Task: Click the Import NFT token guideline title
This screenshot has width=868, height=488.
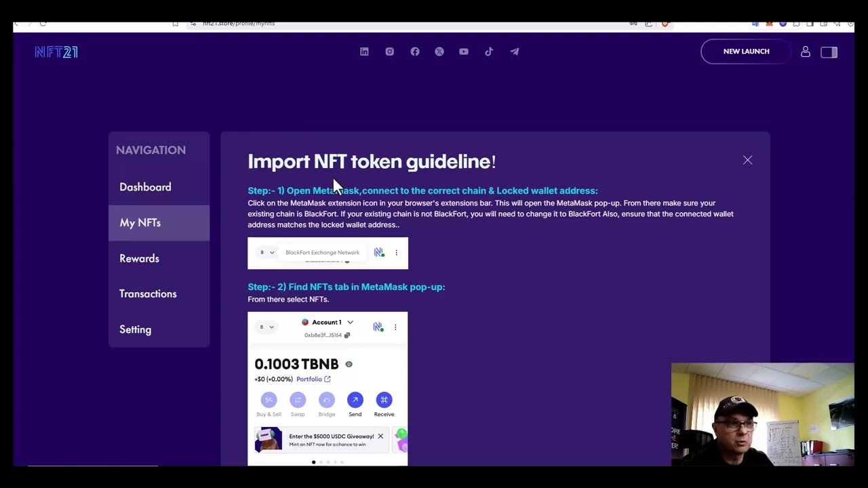Action: tap(372, 161)
